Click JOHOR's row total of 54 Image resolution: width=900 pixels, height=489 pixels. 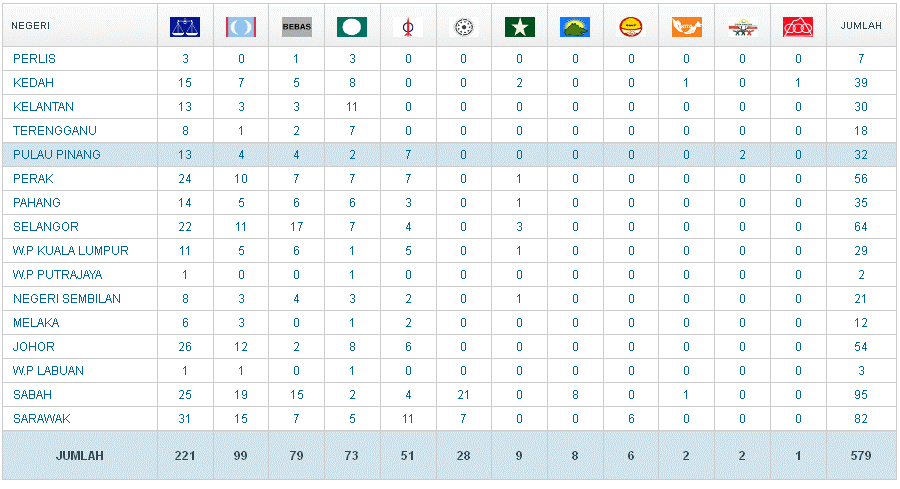point(861,347)
